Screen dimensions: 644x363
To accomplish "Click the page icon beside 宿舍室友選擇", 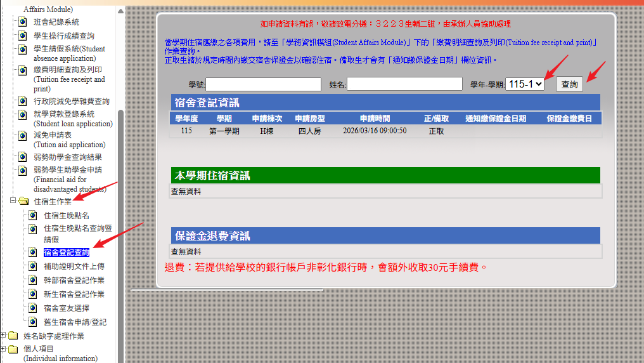I will point(33,308).
